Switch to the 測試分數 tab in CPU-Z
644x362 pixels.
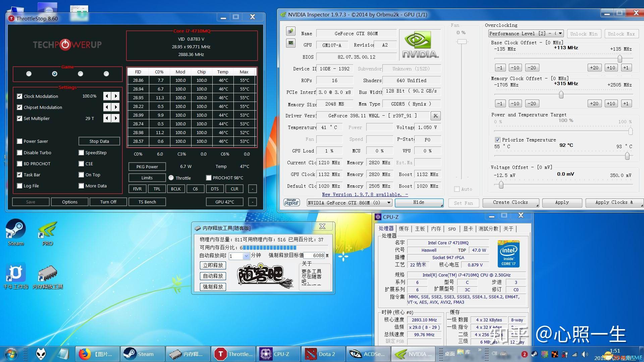click(488, 229)
